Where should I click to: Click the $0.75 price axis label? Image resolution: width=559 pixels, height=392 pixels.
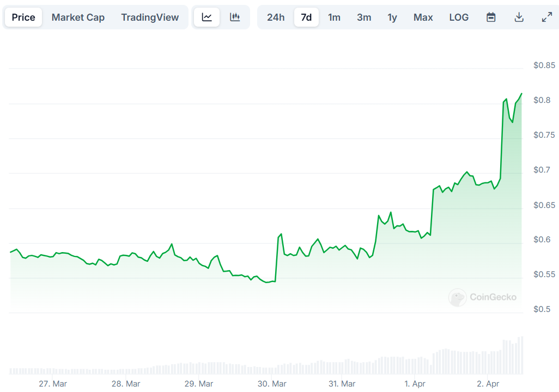click(x=544, y=135)
